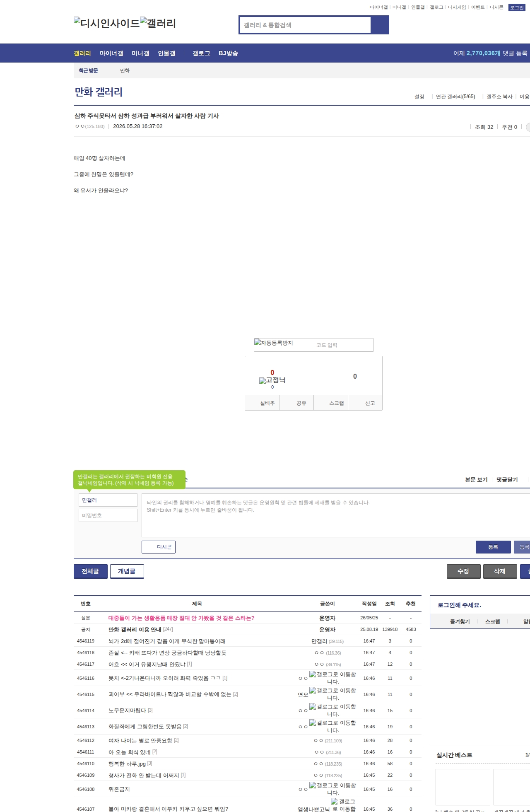530x812 pixels.
Task: Click the 갤러리 logo image beside 디시인사이드
Action: coord(158,23)
